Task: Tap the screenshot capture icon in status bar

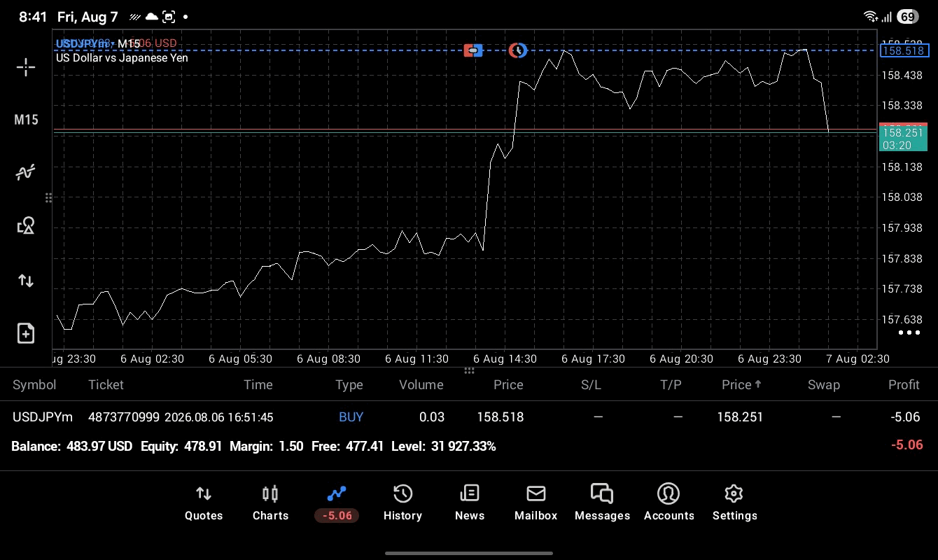Action: (x=169, y=17)
